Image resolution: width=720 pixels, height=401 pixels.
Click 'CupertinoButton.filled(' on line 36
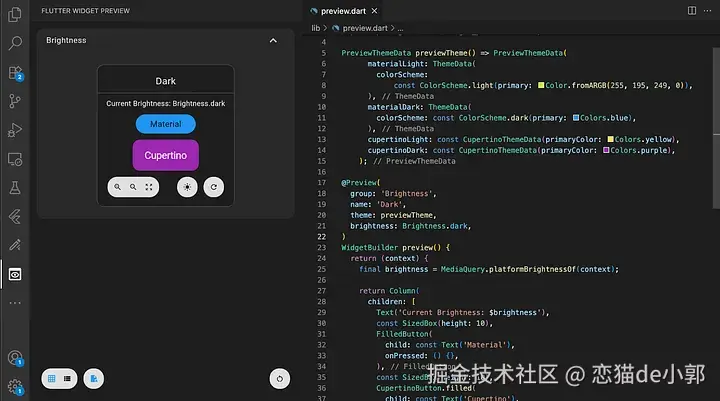click(x=426, y=388)
